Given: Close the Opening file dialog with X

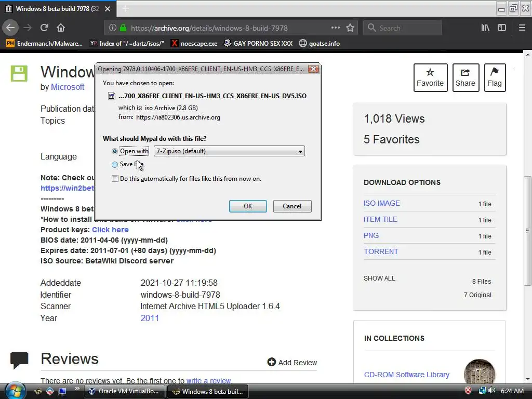Looking at the screenshot, I should click(313, 69).
